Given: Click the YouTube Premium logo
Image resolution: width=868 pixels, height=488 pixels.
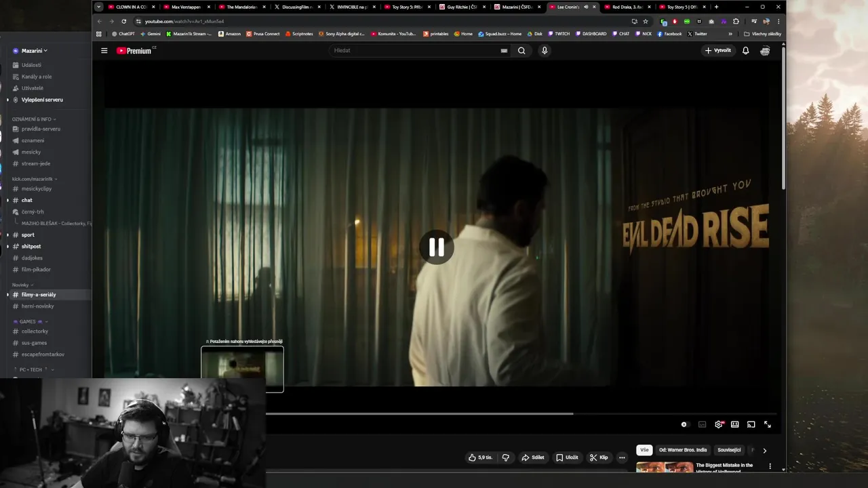Looking at the screenshot, I should pyautogui.click(x=135, y=50).
